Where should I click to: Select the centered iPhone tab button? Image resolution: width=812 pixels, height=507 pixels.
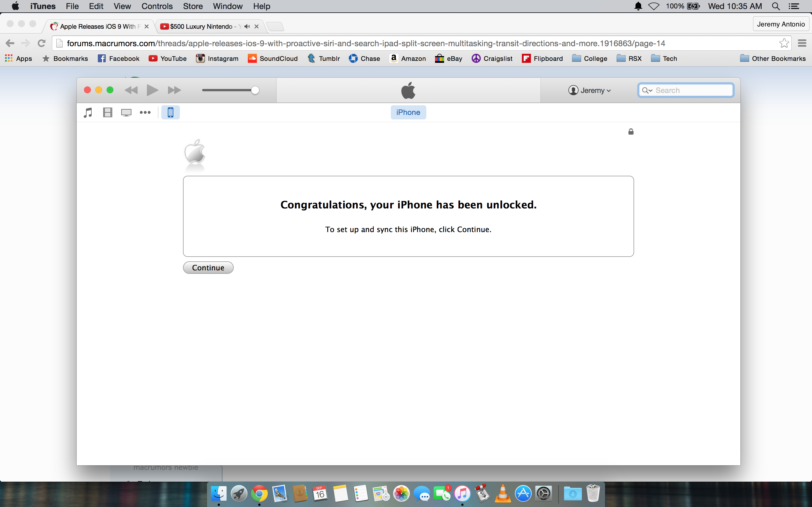point(408,112)
